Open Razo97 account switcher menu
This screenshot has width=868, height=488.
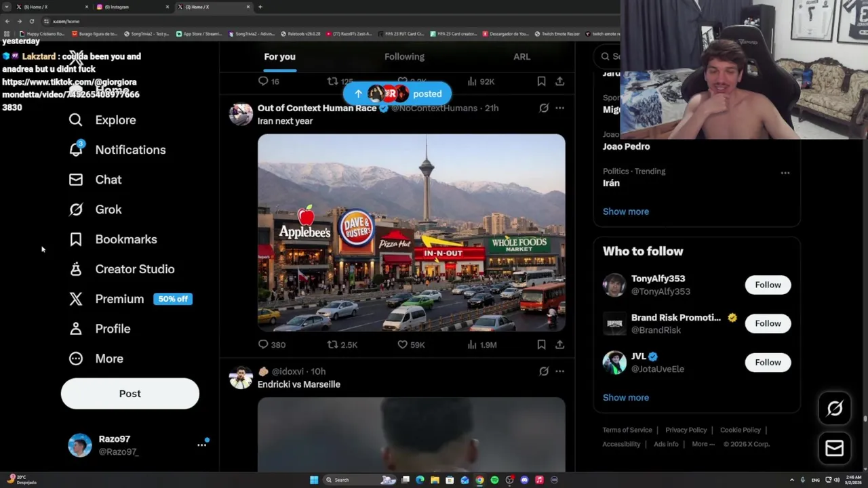click(201, 445)
